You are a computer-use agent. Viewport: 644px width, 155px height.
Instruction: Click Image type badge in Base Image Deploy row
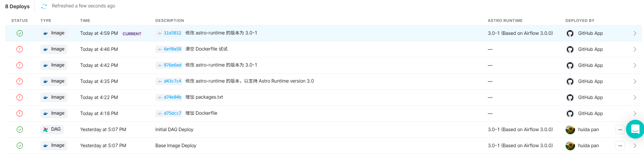[x=54, y=146]
